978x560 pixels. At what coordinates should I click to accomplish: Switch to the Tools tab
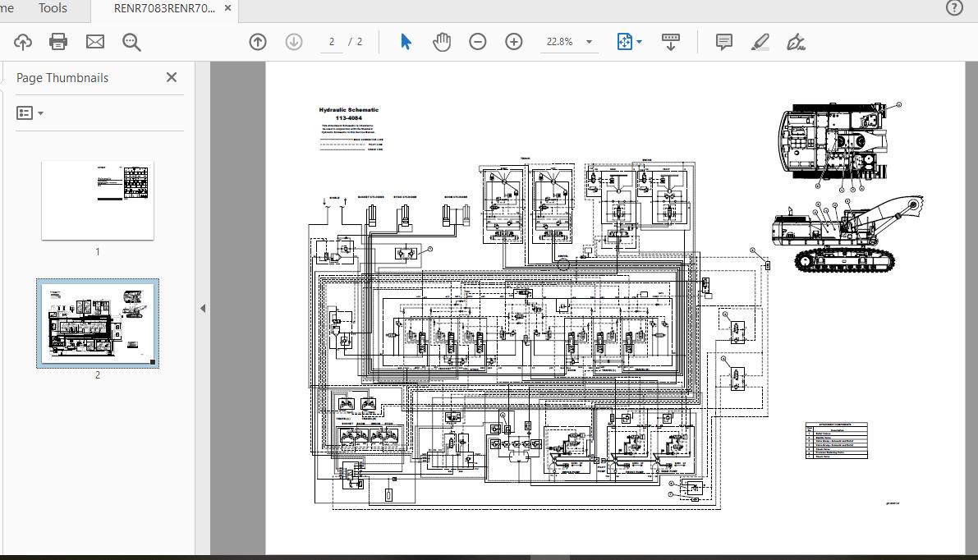(53, 8)
